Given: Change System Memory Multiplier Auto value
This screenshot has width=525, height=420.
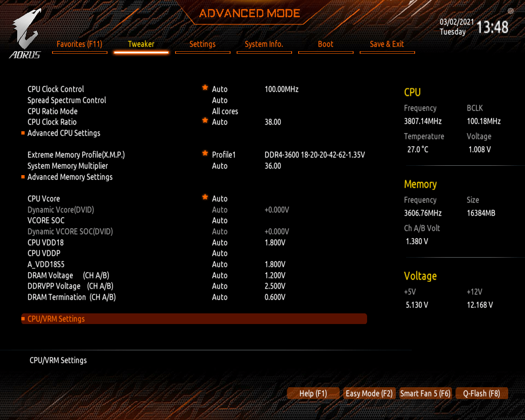Looking at the screenshot, I should pos(220,166).
